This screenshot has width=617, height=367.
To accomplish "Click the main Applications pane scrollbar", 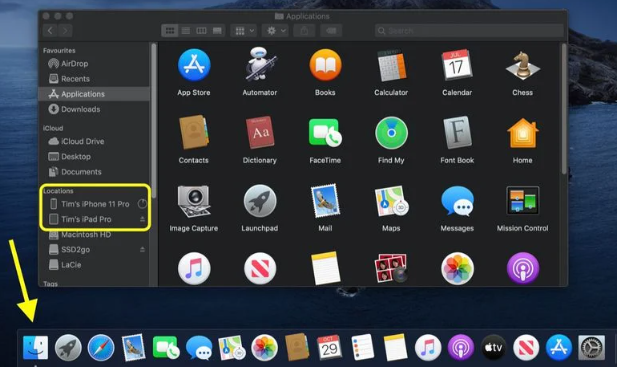I will 564,109.
